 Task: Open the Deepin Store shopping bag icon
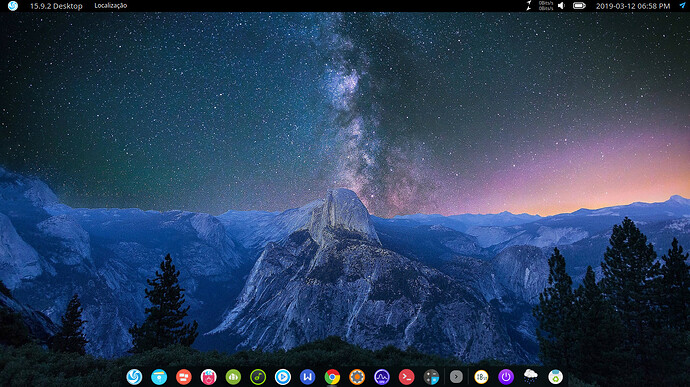click(x=209, y=377)
